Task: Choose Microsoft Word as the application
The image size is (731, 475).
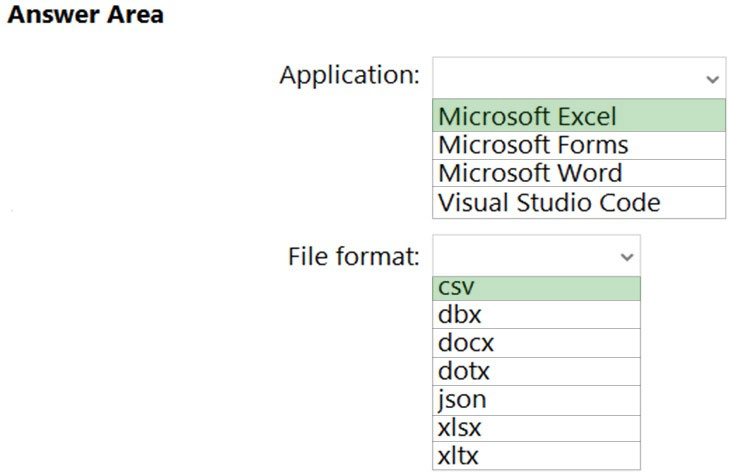Action: [x=579, y=173]
